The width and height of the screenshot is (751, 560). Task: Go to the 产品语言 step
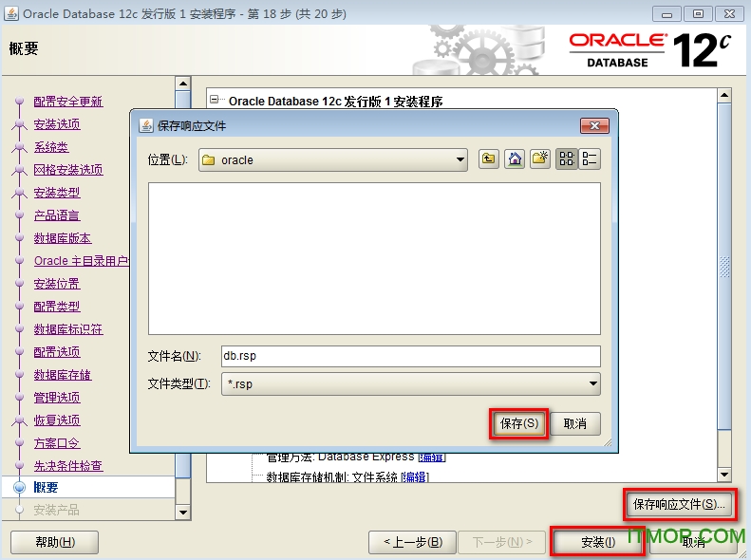coord(57,215)
